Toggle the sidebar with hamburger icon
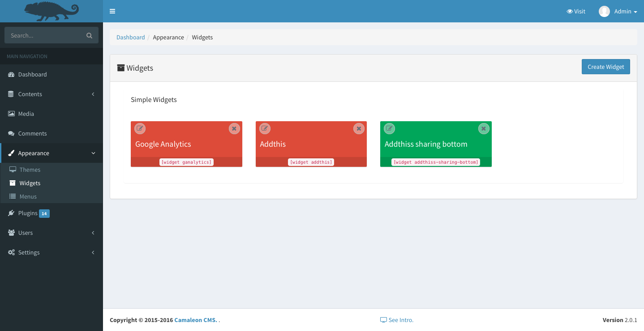 click(x=112, y=11)
